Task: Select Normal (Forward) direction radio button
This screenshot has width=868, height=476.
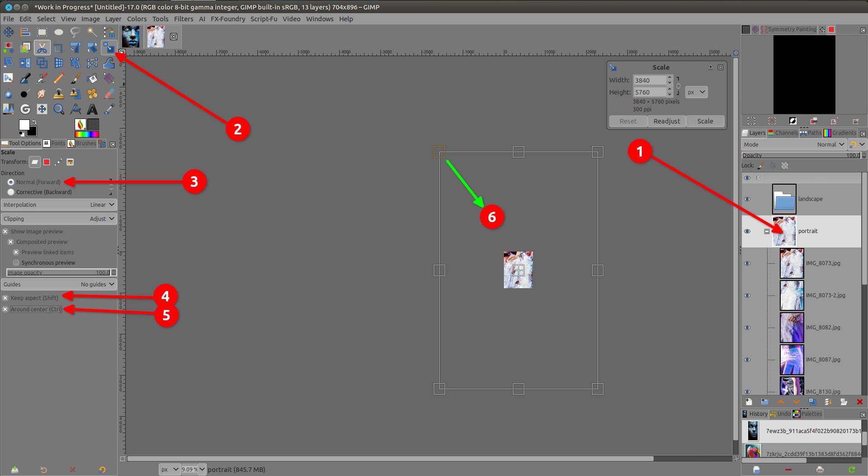Action: [11, 182]
